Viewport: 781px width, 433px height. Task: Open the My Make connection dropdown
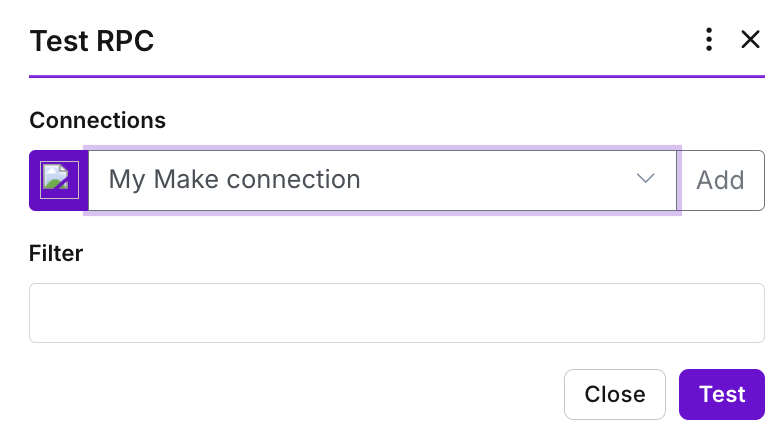pyautogui.click(x=382, y=180)
